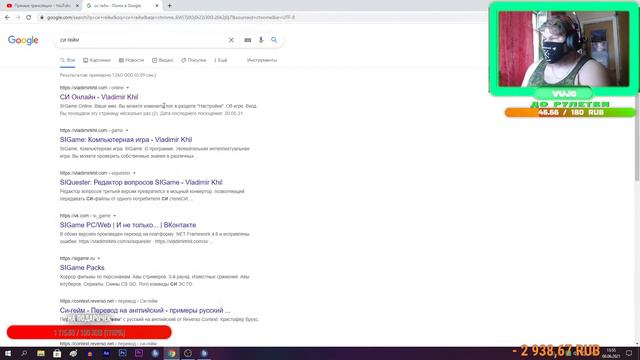Expand options arrow for sigame.ru result

coord(99,258)
